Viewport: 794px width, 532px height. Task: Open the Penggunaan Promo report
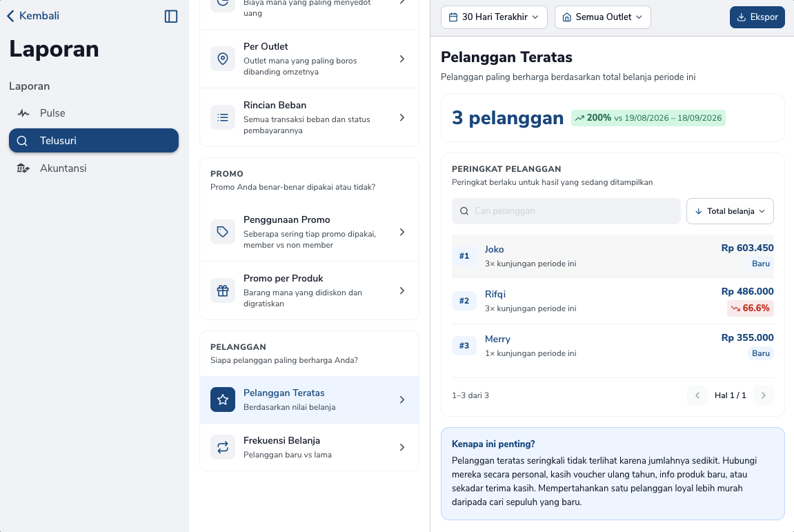[309, 232]
